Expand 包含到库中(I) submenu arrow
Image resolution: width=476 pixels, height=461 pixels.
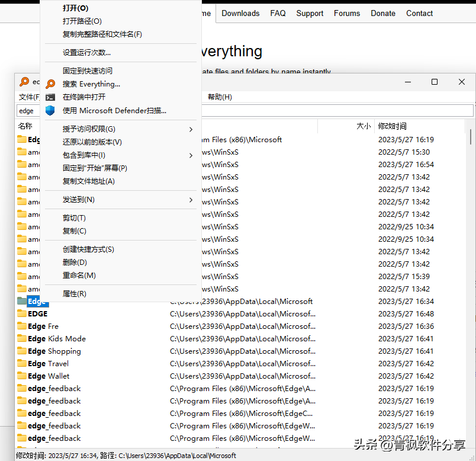[191, 155]
